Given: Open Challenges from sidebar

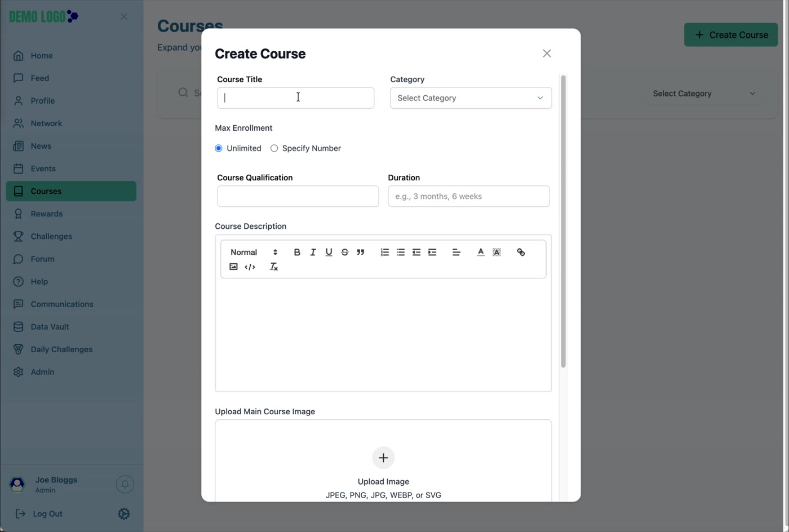Looking at the screenshot, I should pyautogui.click(x=71, y=236).
